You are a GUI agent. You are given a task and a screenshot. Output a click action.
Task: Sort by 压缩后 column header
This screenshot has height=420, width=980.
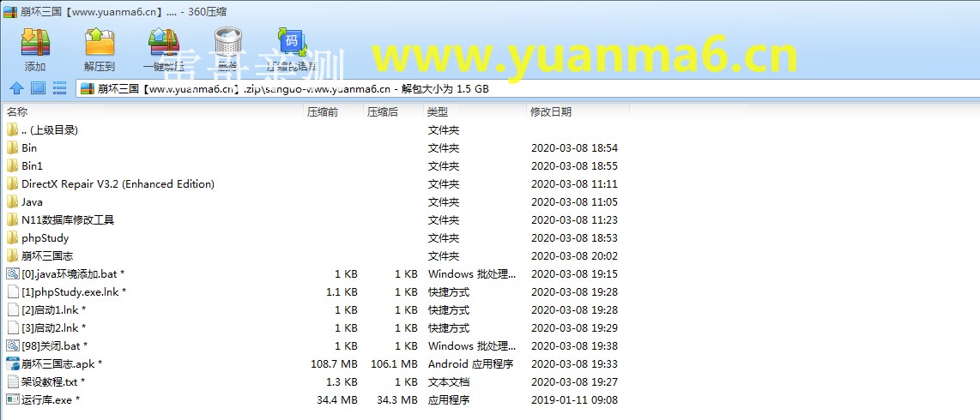click(383, 112)
